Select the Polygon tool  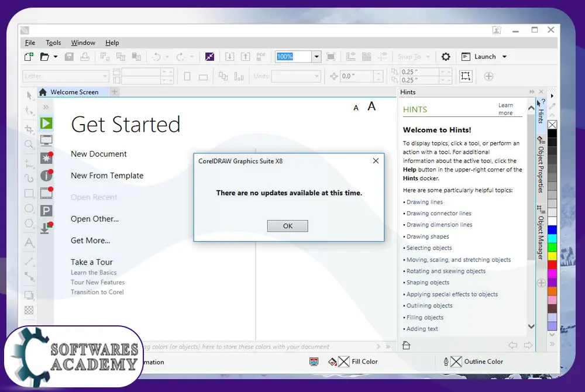(29, 223)
